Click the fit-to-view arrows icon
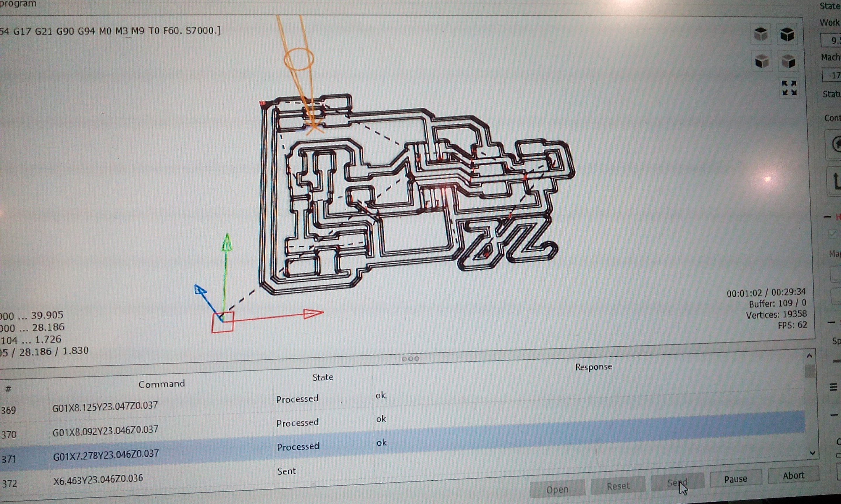This screenshot has height=504, width=841. click(x=789, y=88)
